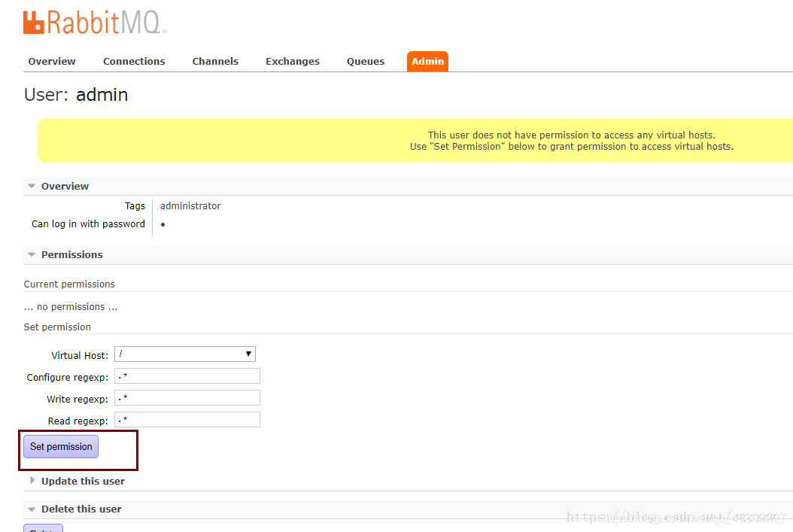The width and height of the screenshot is (793, 532).
Task: Click the RabbitMQ logo
Action: tap(95, 23)
